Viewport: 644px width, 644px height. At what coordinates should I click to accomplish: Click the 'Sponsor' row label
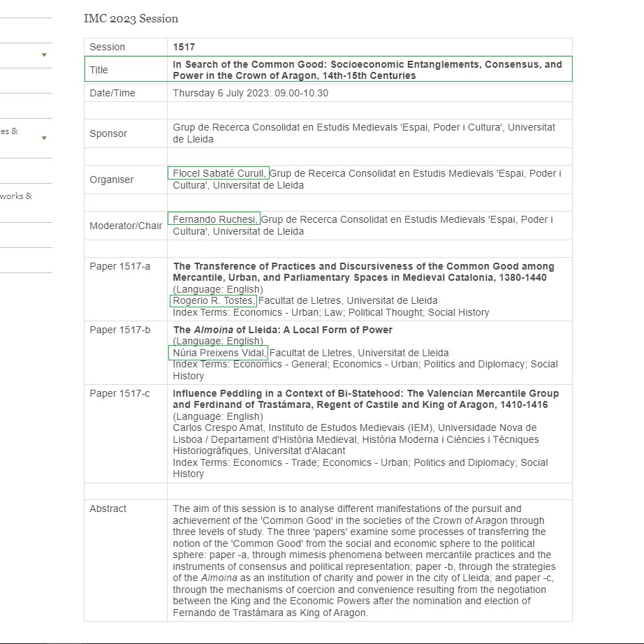(x=108, y=133)
